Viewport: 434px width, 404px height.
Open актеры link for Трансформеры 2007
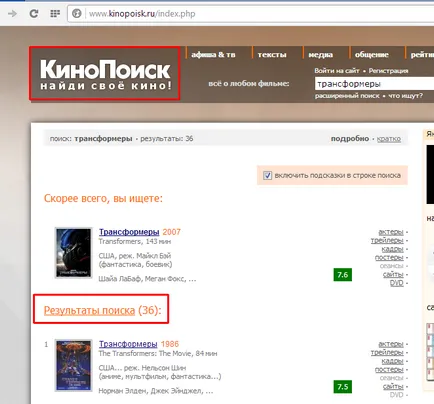click(391, 232)
